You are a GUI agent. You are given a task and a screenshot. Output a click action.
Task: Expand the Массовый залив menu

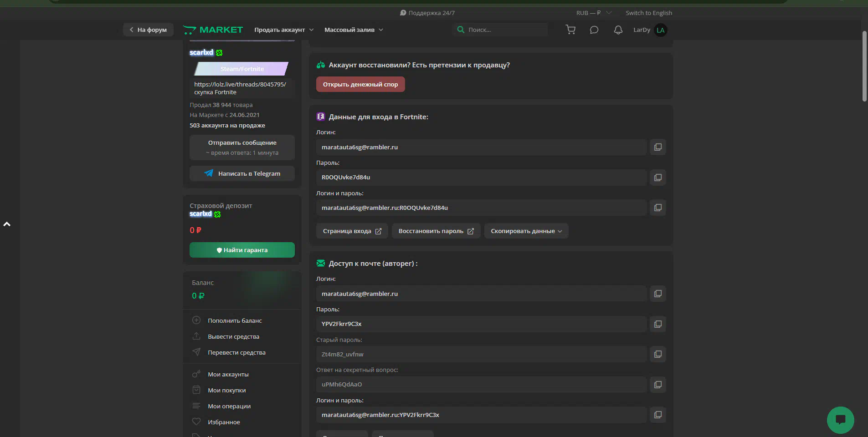pyautogui.click(x=354, y=30)
